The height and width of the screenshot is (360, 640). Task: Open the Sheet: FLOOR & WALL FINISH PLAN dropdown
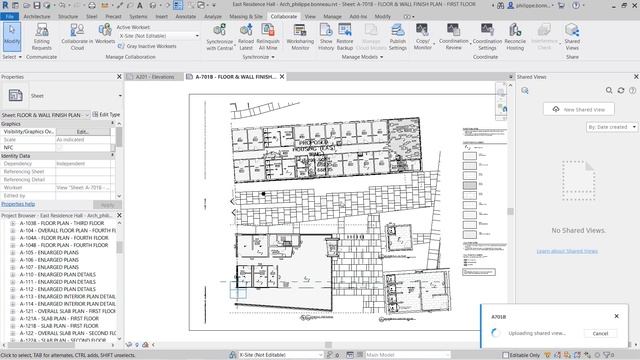[45, 115]
